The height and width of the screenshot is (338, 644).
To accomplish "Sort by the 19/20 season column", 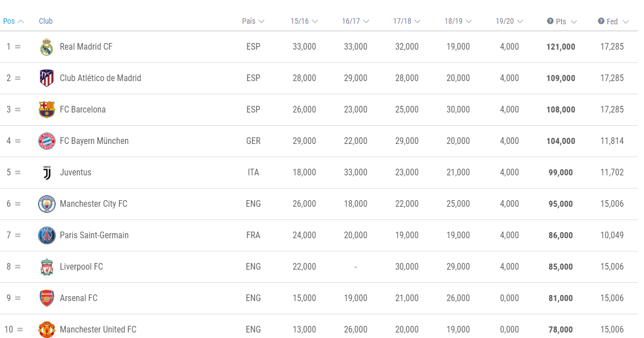I will (x=509, y=21).
